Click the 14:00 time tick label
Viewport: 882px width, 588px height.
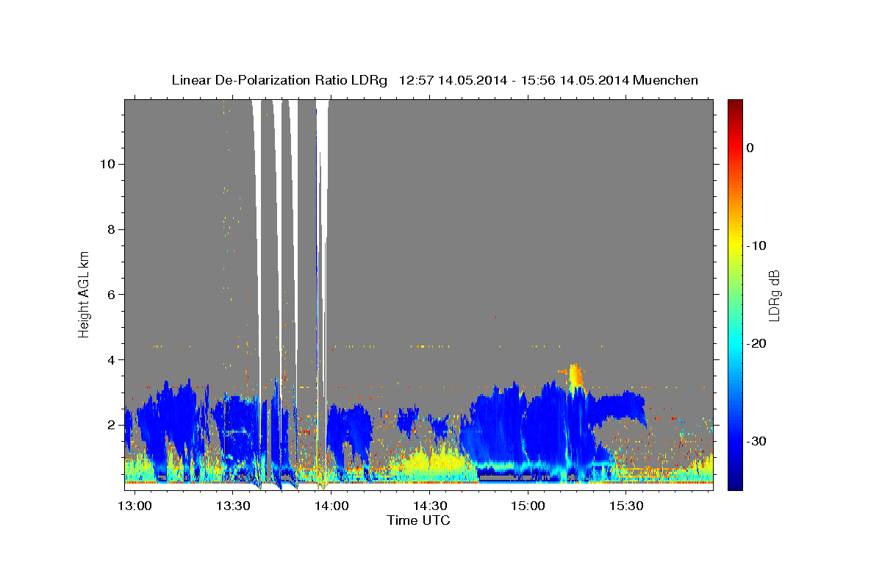pyautogui.click(x=331, y=506)
